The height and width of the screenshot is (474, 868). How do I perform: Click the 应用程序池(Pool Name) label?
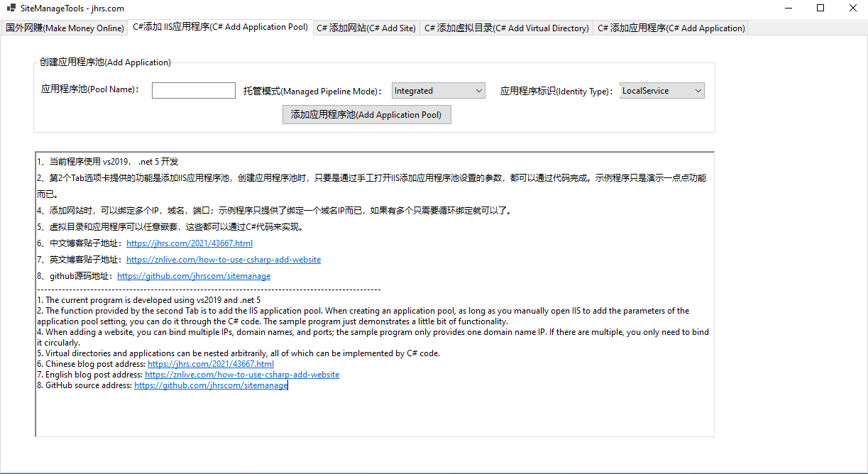(90, 90)
